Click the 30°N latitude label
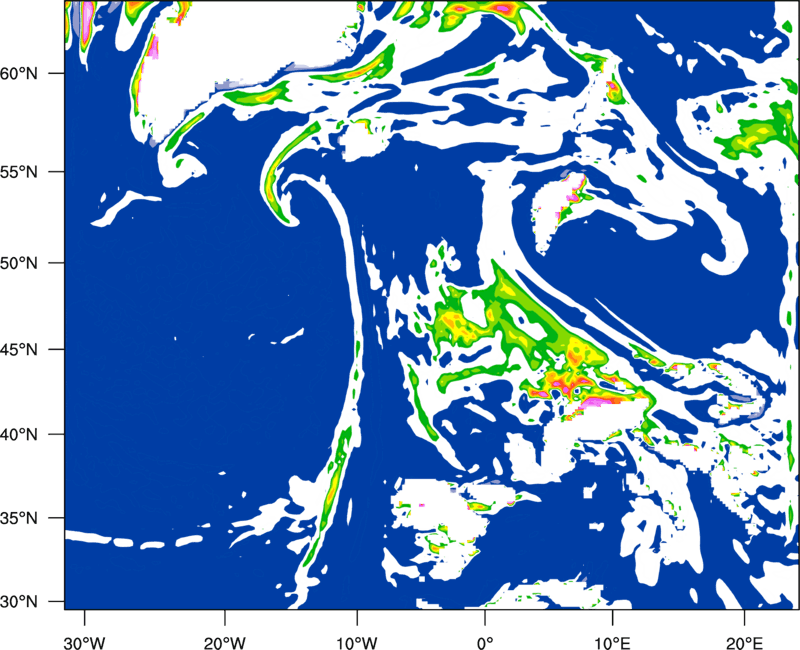 coord(19,602)
